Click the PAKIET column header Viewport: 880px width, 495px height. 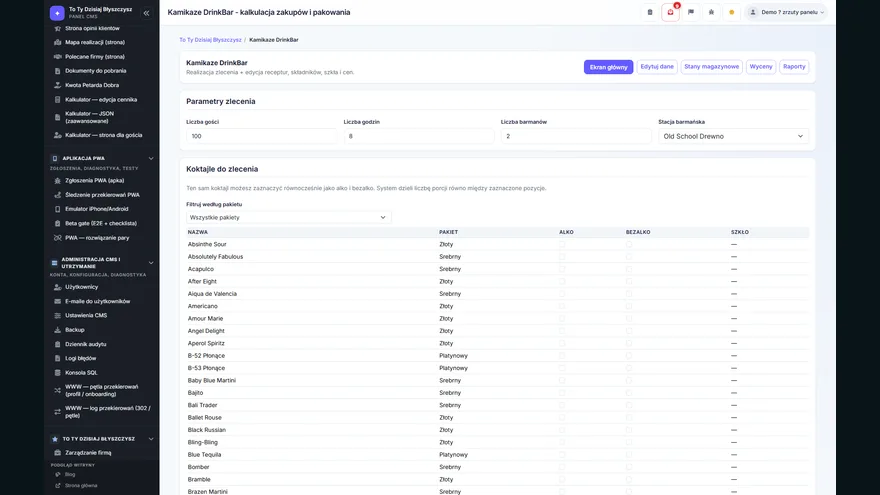448,232
